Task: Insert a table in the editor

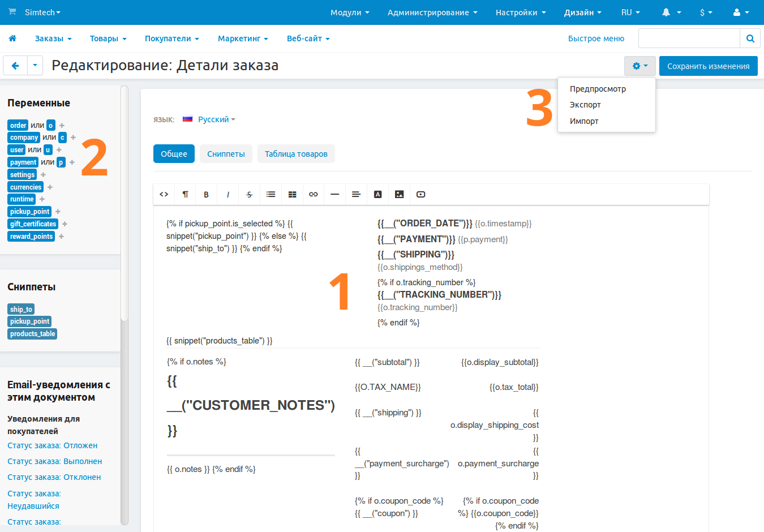Action: (292, 194)
